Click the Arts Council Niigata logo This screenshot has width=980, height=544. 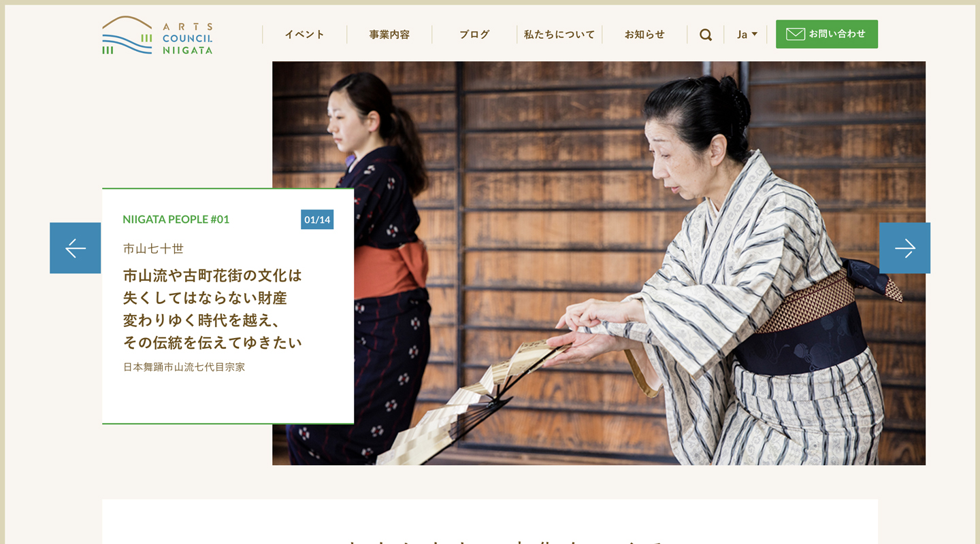tap(157, 35)
